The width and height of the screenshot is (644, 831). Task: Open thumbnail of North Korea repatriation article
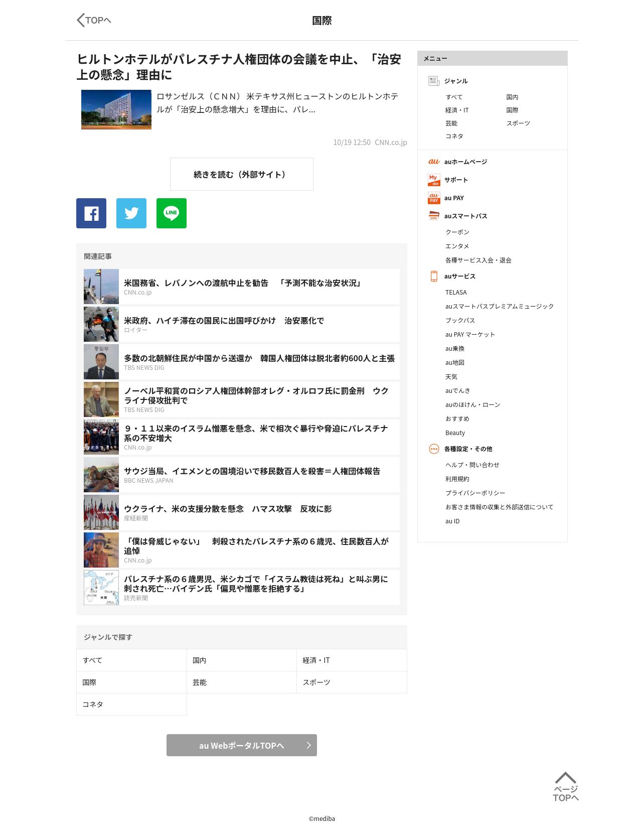point(101,362)
